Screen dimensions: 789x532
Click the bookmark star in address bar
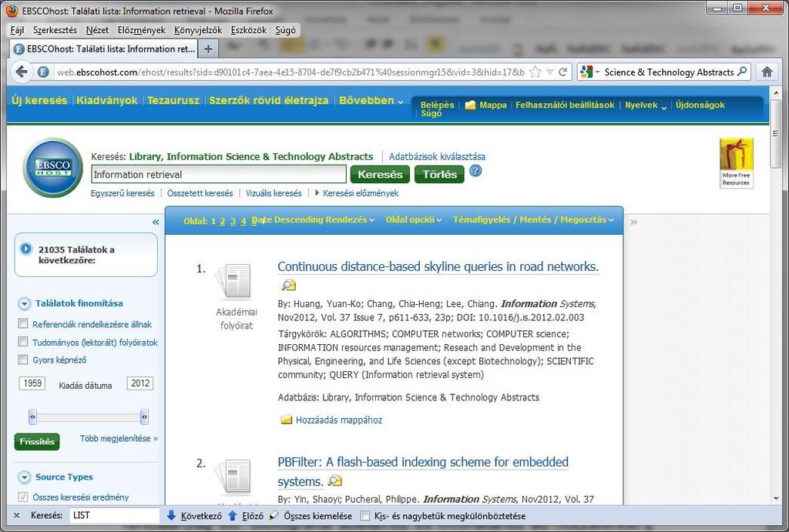pos(536,72)
